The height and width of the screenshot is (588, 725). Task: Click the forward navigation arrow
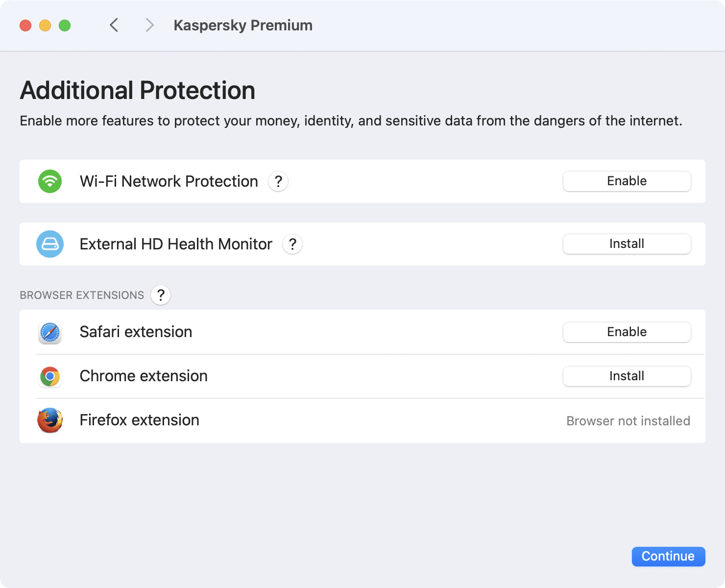[x=148, y=25]
